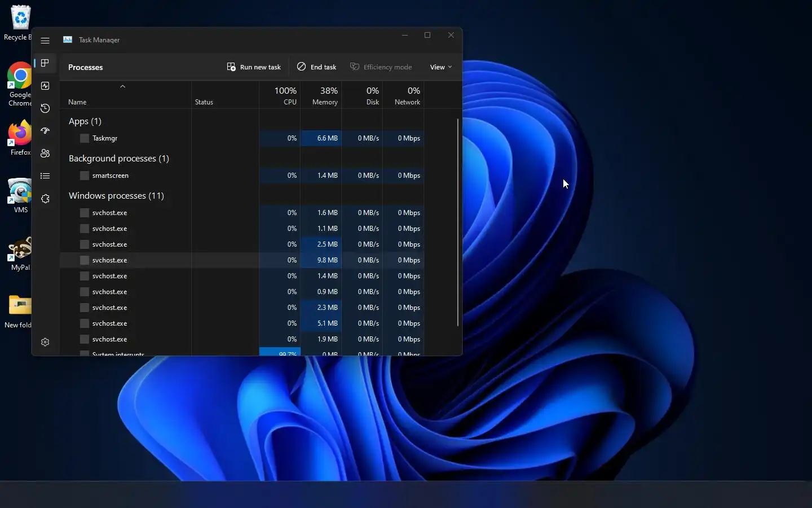
Task: Collapse the Apps (1) group
Action: 85,121
